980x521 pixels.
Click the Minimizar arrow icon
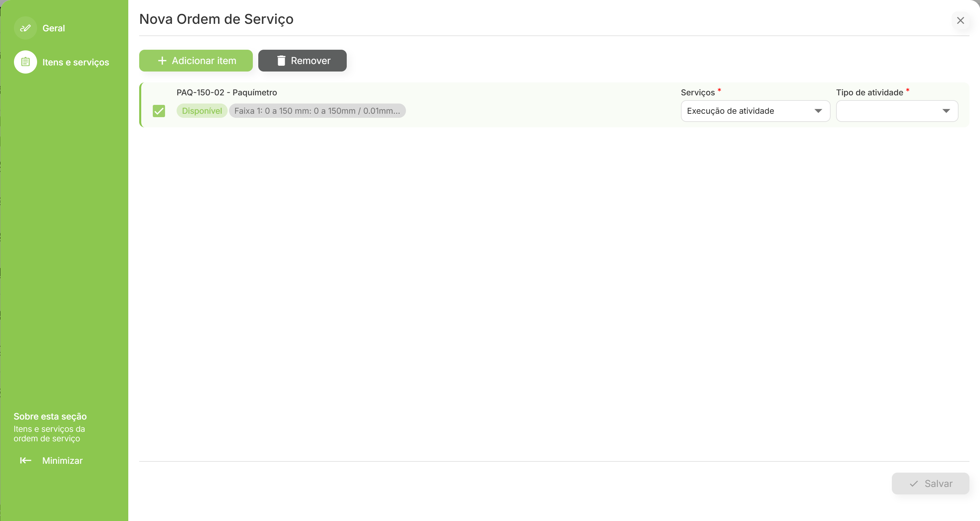26,460
